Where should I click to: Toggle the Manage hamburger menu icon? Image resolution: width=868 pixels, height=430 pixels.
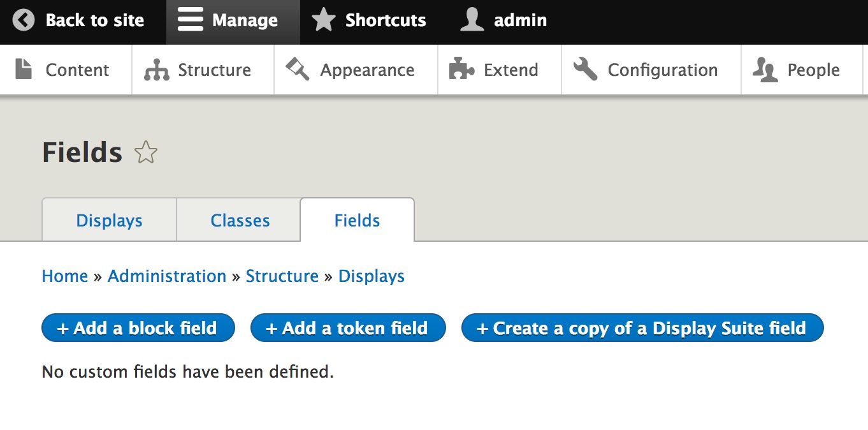click(191, 20)
